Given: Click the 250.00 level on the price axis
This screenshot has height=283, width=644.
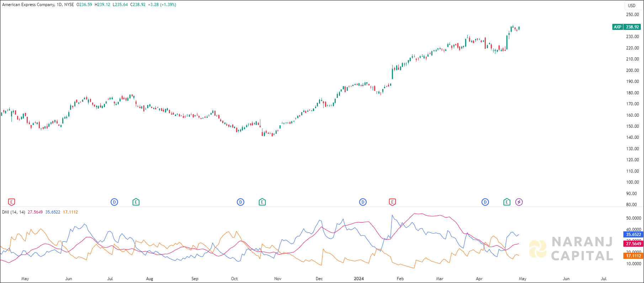Looking at the screenshot, I should (x=632, y=15).
